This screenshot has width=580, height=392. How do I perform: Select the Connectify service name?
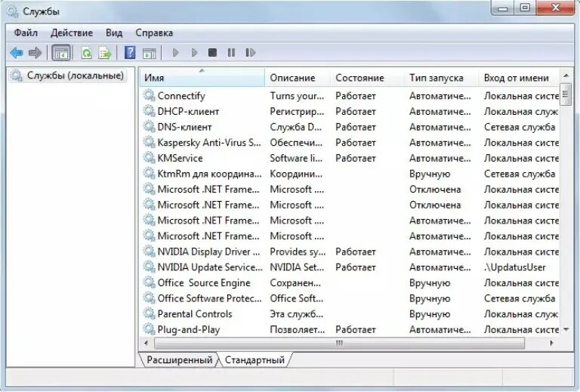(181, 96)
